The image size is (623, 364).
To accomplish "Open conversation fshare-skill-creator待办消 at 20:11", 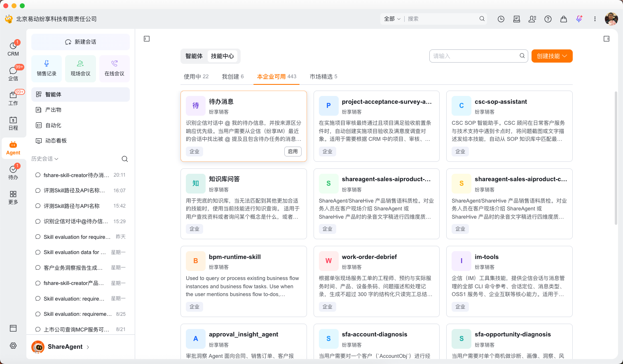I will point(80,175).
